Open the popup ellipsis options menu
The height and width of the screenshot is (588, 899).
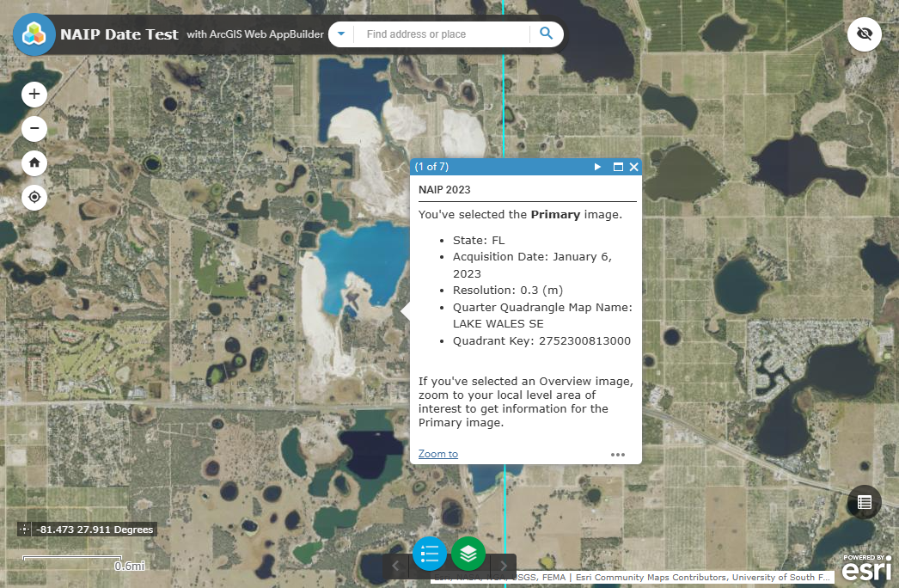pyautogui.click(x=618, y=454)
